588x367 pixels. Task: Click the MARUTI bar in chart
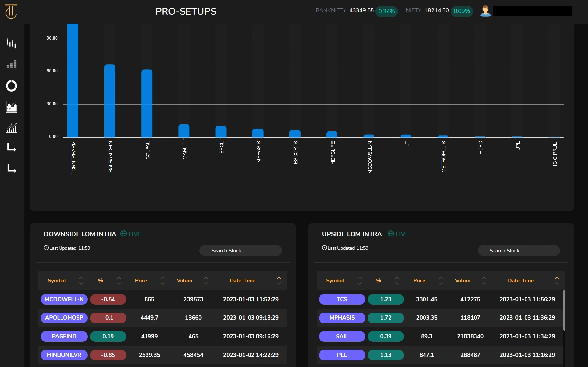click(x=184, y=131)
